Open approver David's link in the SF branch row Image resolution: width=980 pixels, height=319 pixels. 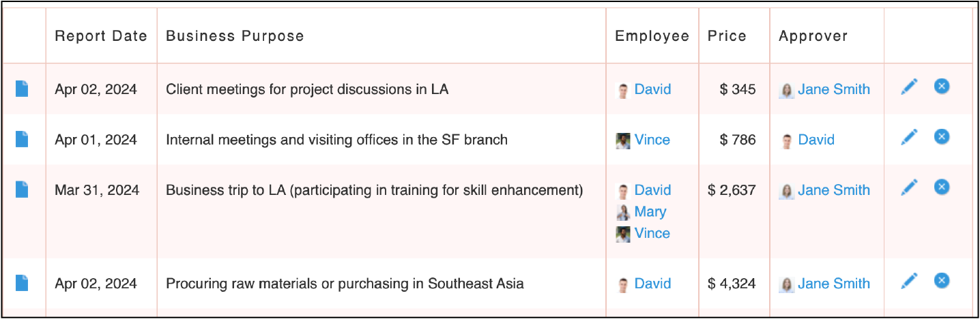[x=816, y=140]
